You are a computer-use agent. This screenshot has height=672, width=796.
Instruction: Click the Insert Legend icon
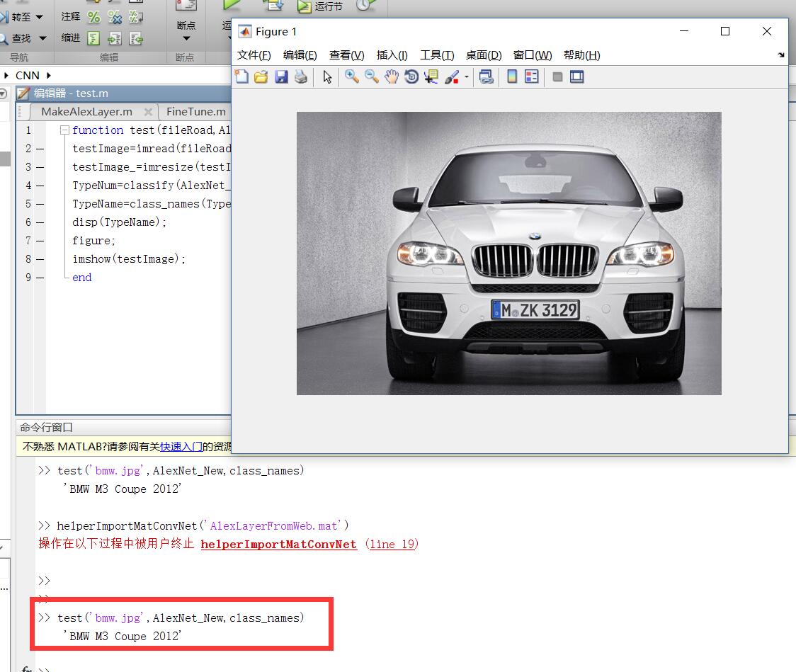(x=532, y=76)
